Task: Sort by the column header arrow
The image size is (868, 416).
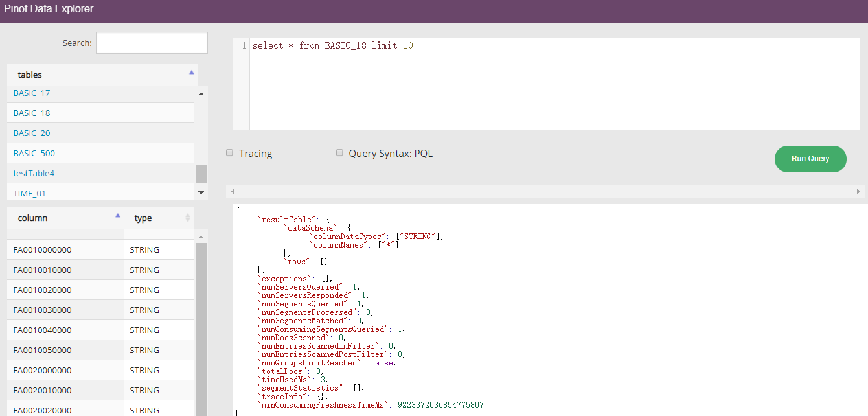Action: pyautogui.click(x=117, y=215)
